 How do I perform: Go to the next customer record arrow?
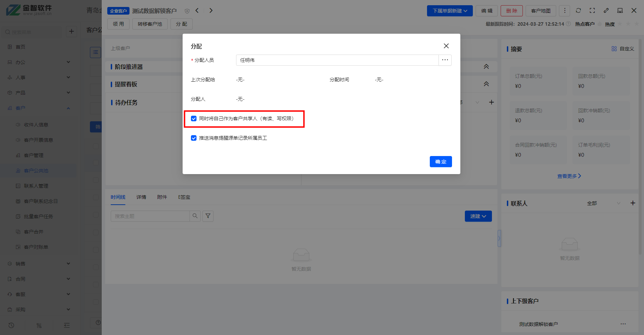pyautogui.click(x=211, y=10)
